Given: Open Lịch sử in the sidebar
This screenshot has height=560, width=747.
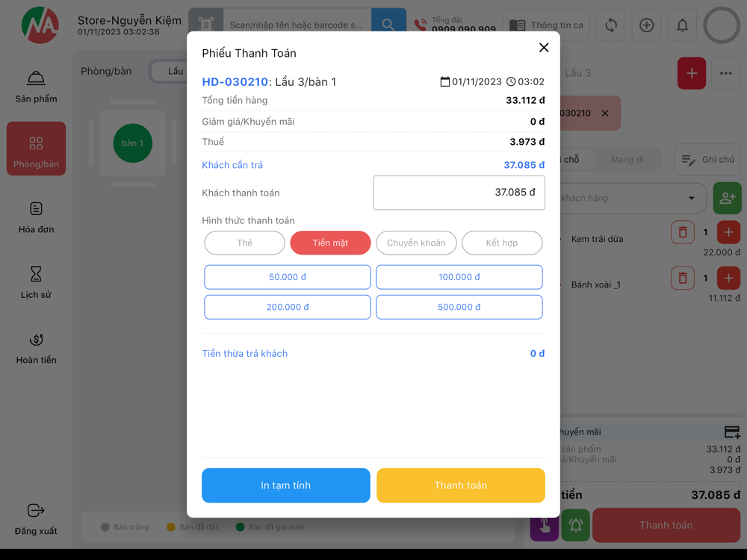Looking at the screenshot, I should [36, 283].
